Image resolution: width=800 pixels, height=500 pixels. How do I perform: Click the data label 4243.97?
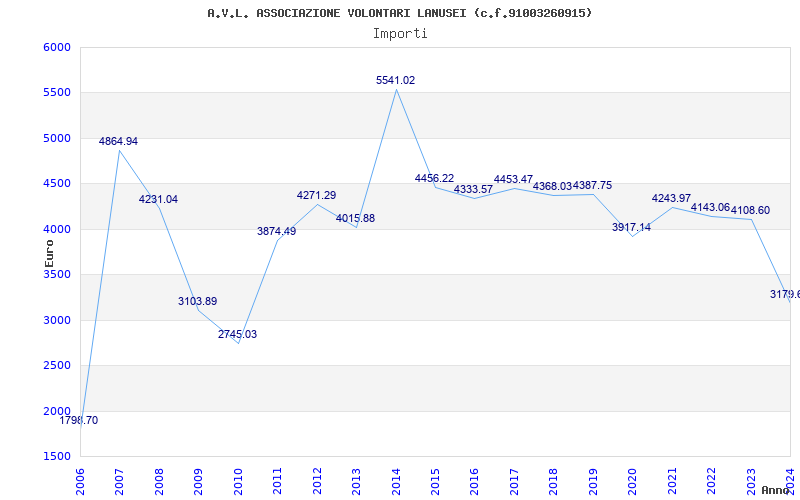tap(671, 198)
